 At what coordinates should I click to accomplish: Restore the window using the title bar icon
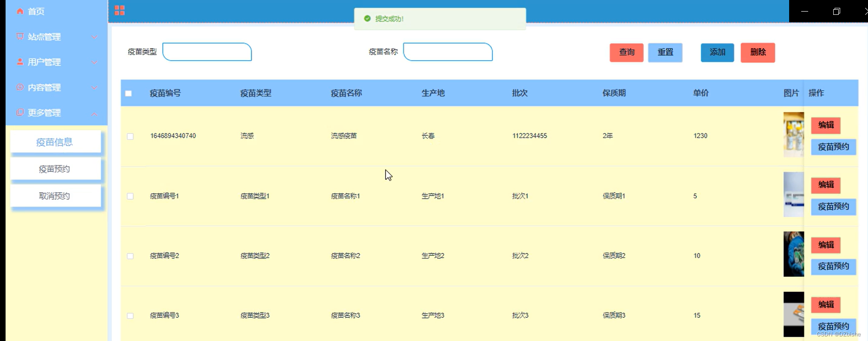[x=836, y=11]
